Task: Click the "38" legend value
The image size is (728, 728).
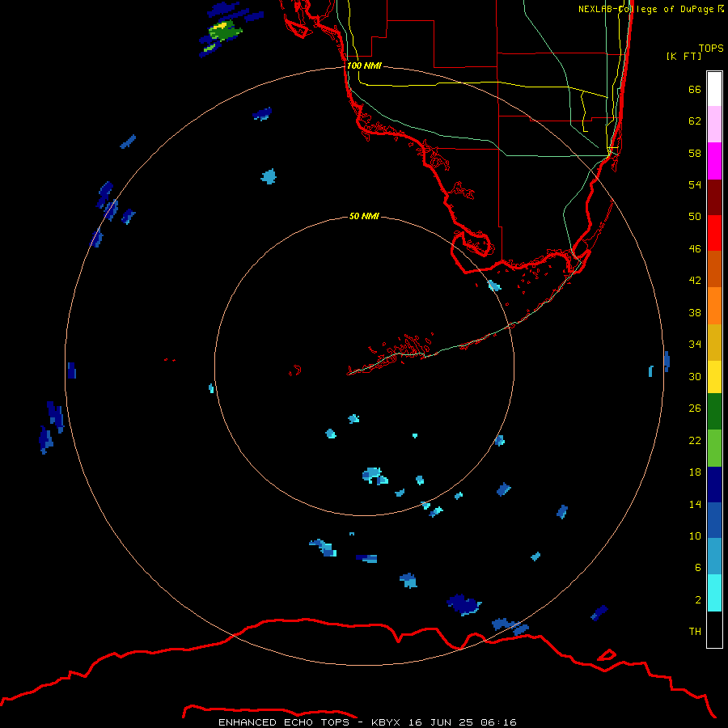Action: pos(695,313)
